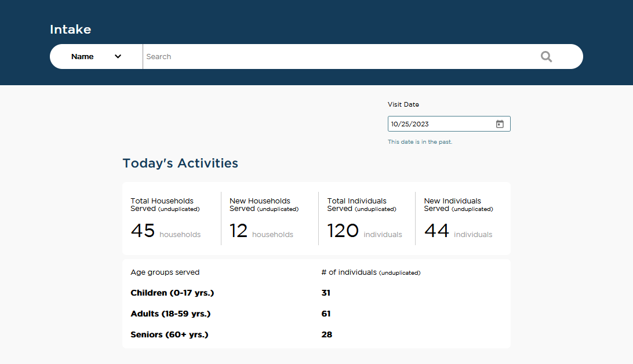
Task: Click the 'This date is in the past' message
Action: tap(420, 142)
